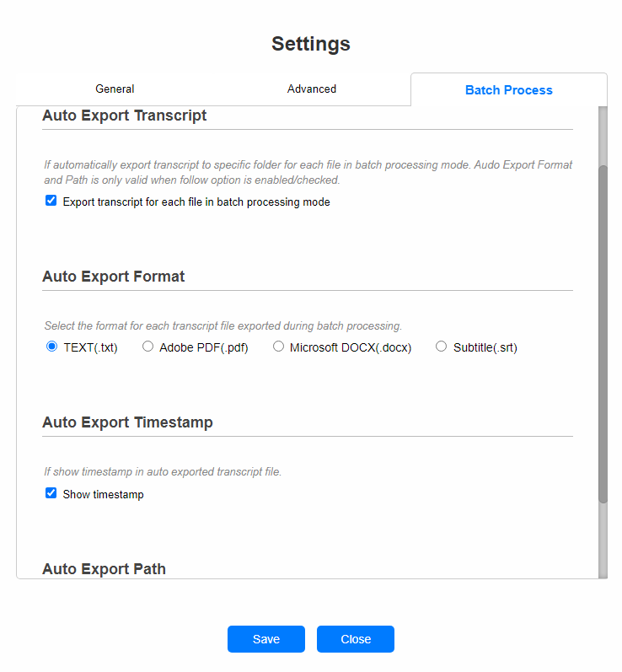Choose Adobe PDF(.pdf) export format
Viewport: 622px width, 672px height.
tap(148, 347)
